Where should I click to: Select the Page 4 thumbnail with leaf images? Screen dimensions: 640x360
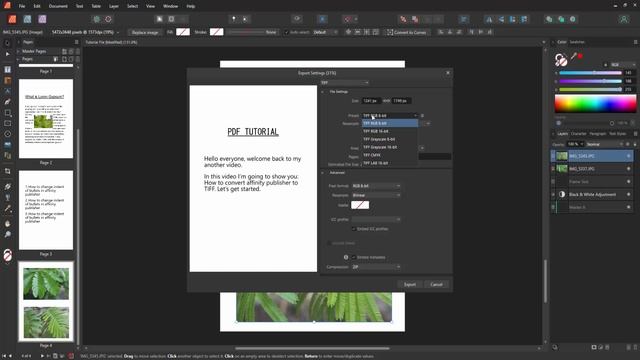point(46,302)
